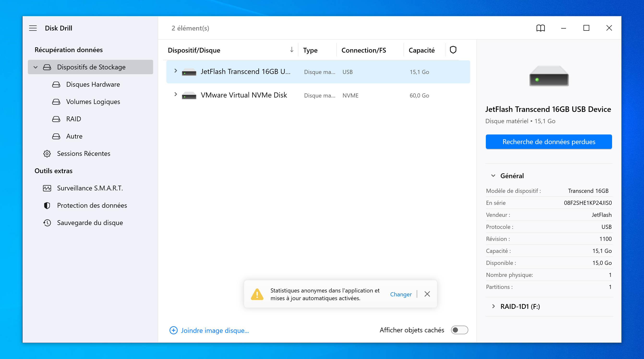Open the help book icon
This screenshot has height=359, width=644.
point(541,28)
